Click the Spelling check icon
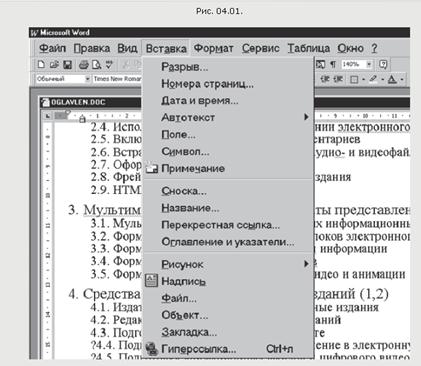Screen dimensions: 421x366 pyautogui.click(x=109, y=64)
